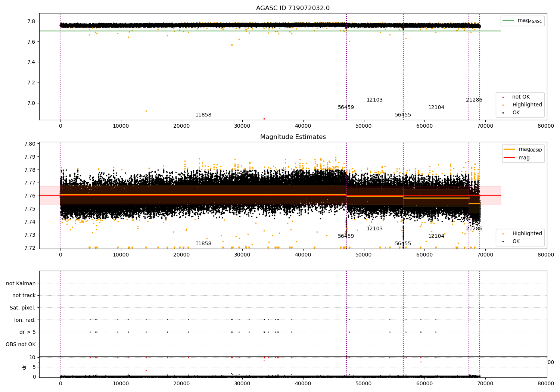Click the '7.76' y-tick in middle plot
The width and height of the screenshot is (560, 392).
(x=31, y=196)
